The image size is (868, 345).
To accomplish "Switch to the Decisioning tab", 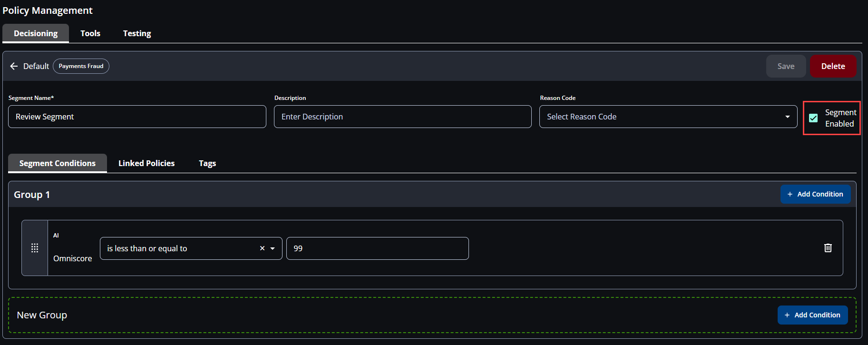I will pos(36,33).
